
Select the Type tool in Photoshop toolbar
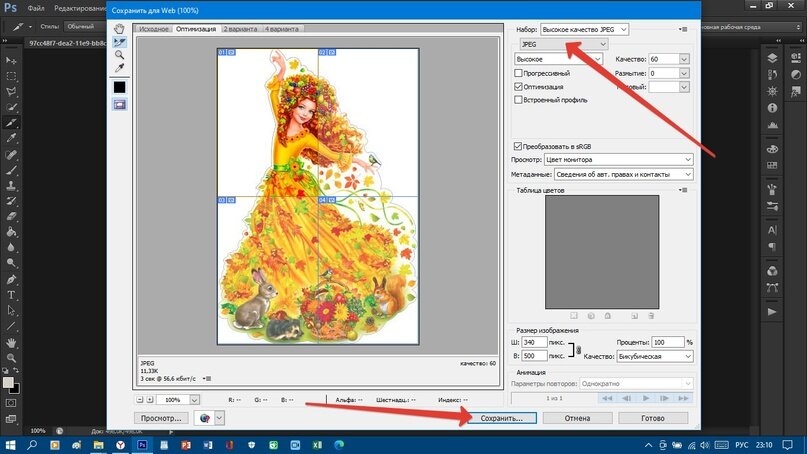(x=11, y=295)
